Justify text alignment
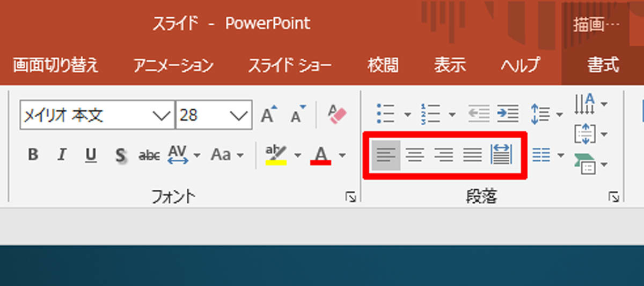This screenshot has height=286, width=644. pos(473,155)
